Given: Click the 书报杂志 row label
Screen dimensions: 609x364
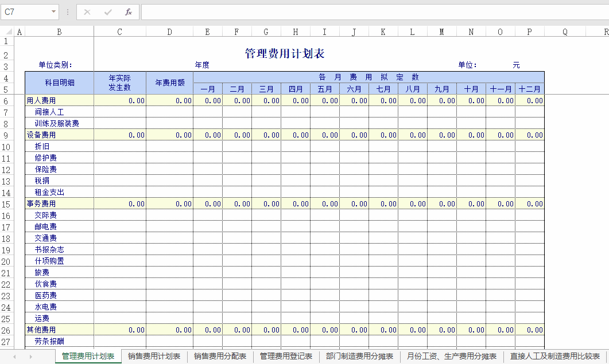Looking at the screenshot, I should click(49, 249).
